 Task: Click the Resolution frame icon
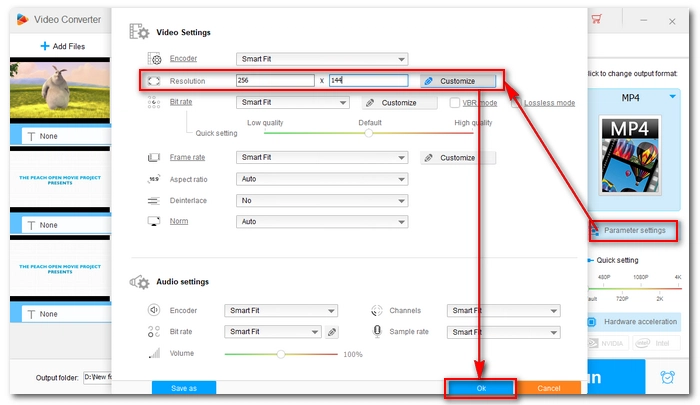tap(154, 81)
